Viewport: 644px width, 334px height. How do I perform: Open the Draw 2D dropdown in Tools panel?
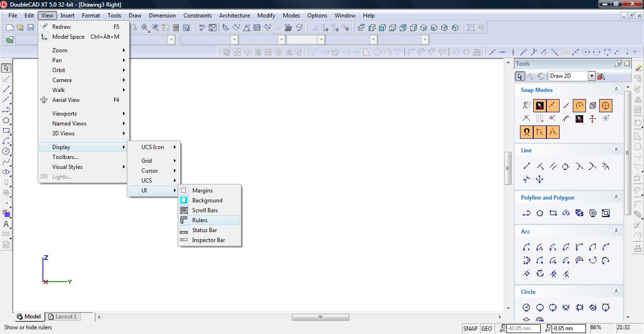tap(591, 76)
